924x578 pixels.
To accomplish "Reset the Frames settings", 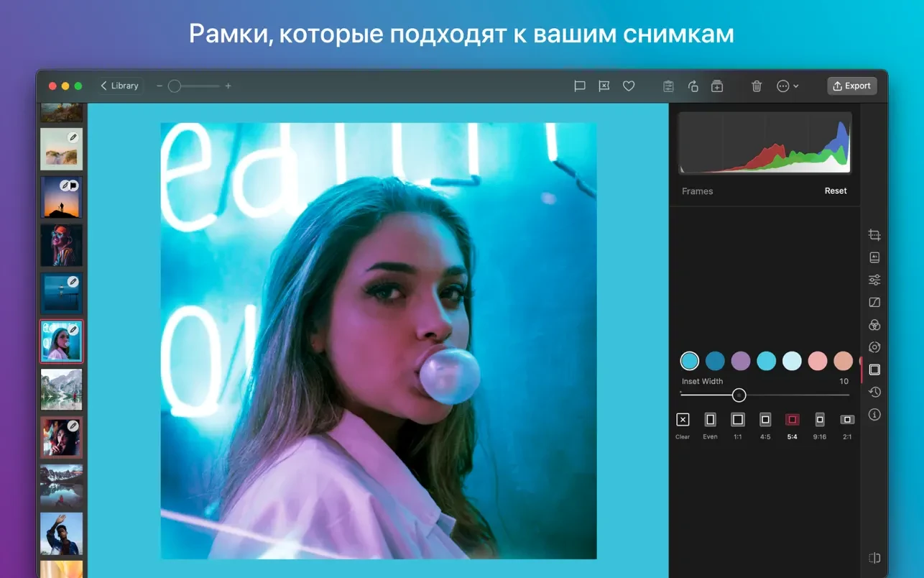I will click(x=836, y=191).
